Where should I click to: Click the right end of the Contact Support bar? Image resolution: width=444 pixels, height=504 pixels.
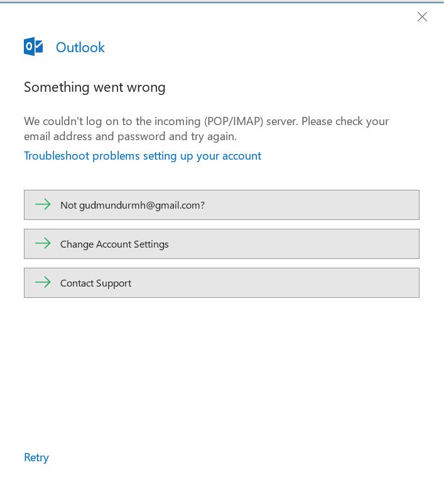[402, 283]
